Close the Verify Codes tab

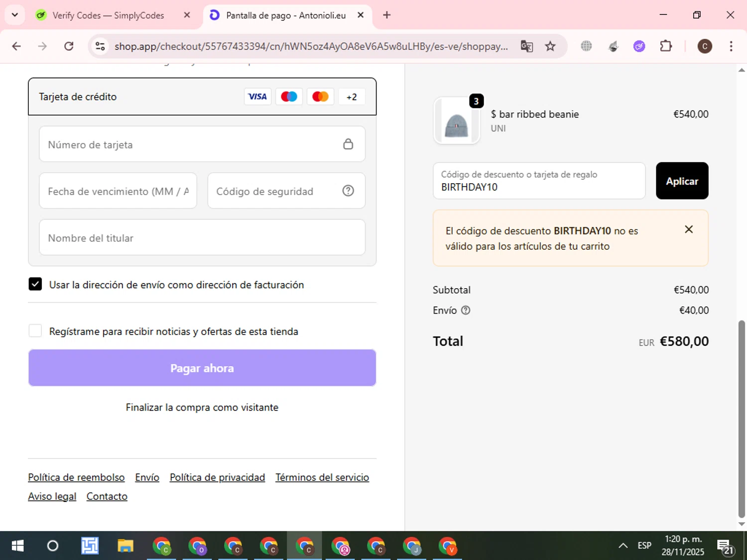[x=187, y=15]
